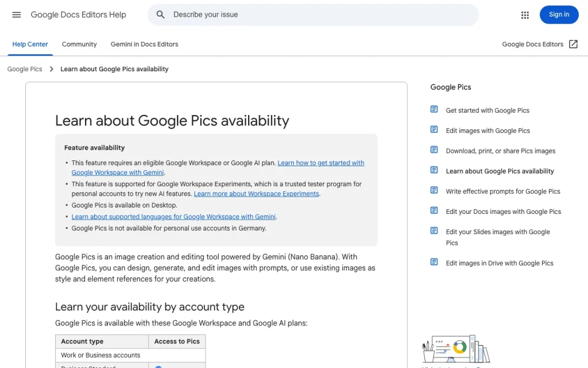Viewport: 588px width, 368px height.
Task: Open the hamburger main menu
Action: pyautogui.click(x=16, y=14)
